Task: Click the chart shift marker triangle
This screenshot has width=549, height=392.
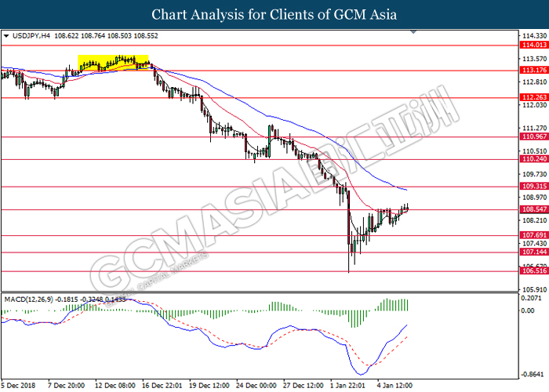Action: tap(413, 32)
